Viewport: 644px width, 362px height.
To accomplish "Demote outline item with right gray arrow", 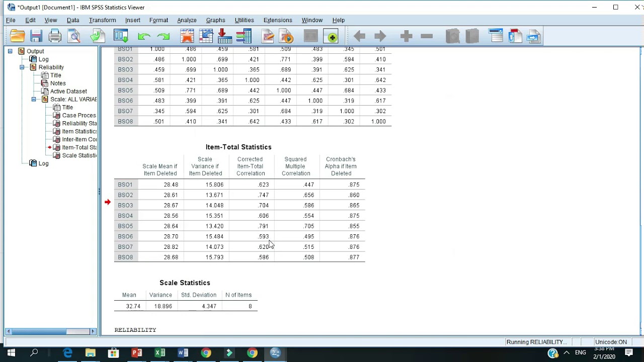I will [x=380, y=36].
